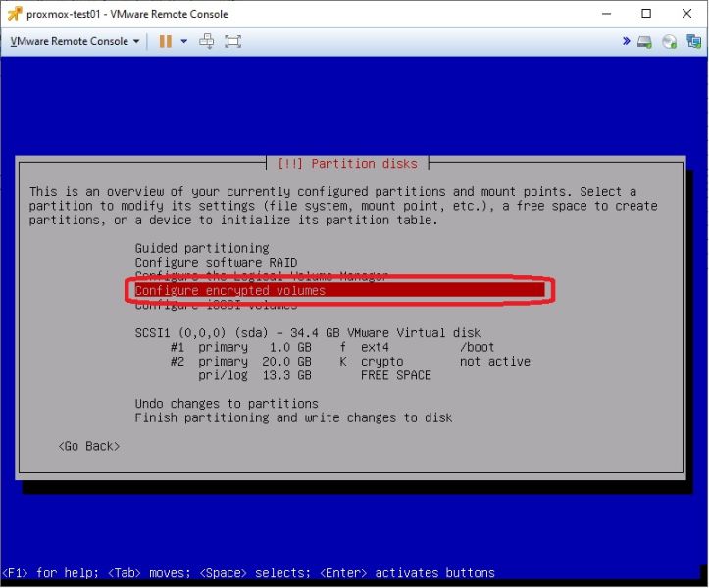Click the pause VM button
709x588 pixels.
[x=166, y=41]
